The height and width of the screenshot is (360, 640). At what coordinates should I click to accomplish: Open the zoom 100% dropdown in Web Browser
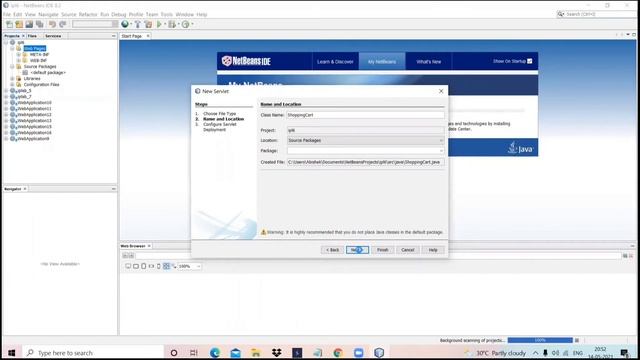coord(198,267)
